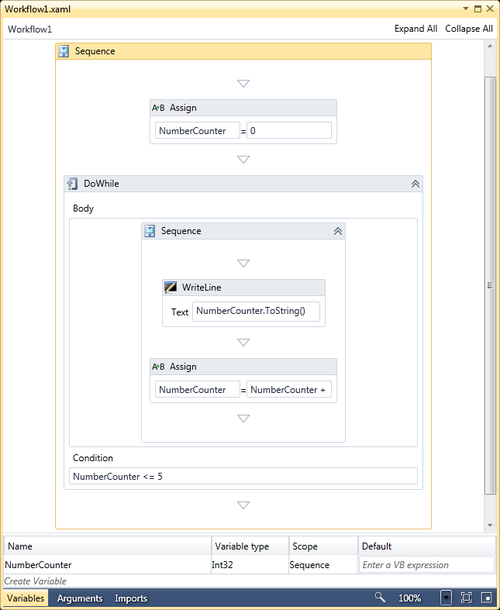Click the Assign icon inside DoWhile body
Viewport: 500px width, 610px height.
tap(158, 366)
